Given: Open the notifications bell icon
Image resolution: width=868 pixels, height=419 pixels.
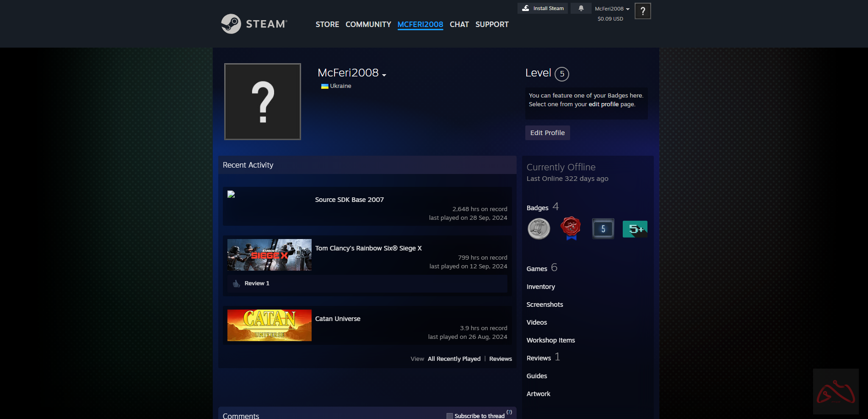Looking at the screenshot, I should pos(581,8).
